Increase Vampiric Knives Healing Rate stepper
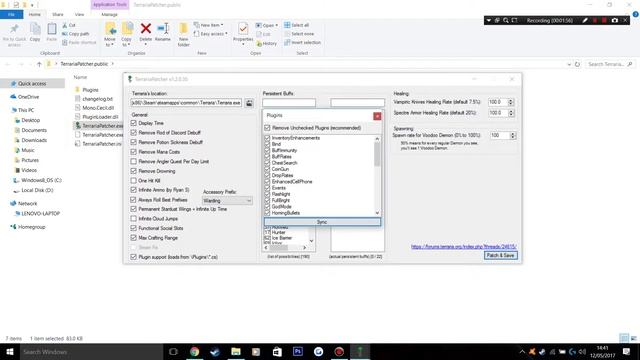640x360 pixels. (x=511, y=100)
